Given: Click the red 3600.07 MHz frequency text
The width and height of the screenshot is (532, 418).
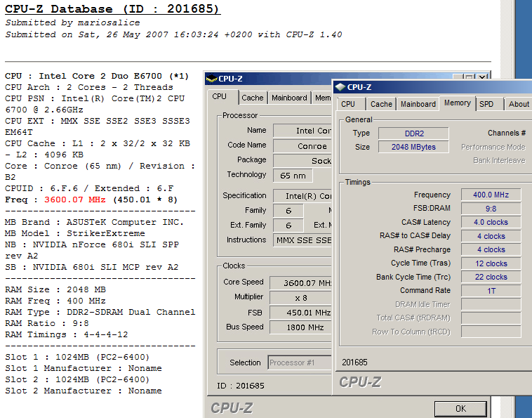Looking at the screenshot, I should [75, 200].
